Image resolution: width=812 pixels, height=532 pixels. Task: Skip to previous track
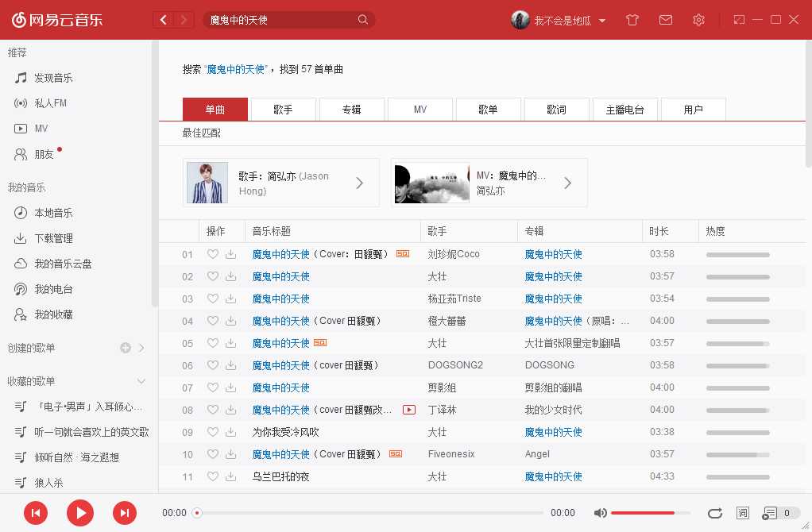click(x=36, y=513)
